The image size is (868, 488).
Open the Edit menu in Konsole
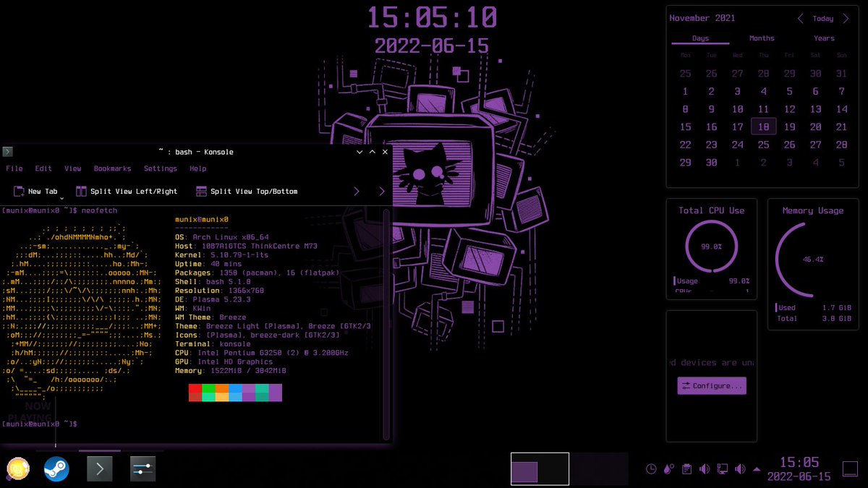pos(43,168)
